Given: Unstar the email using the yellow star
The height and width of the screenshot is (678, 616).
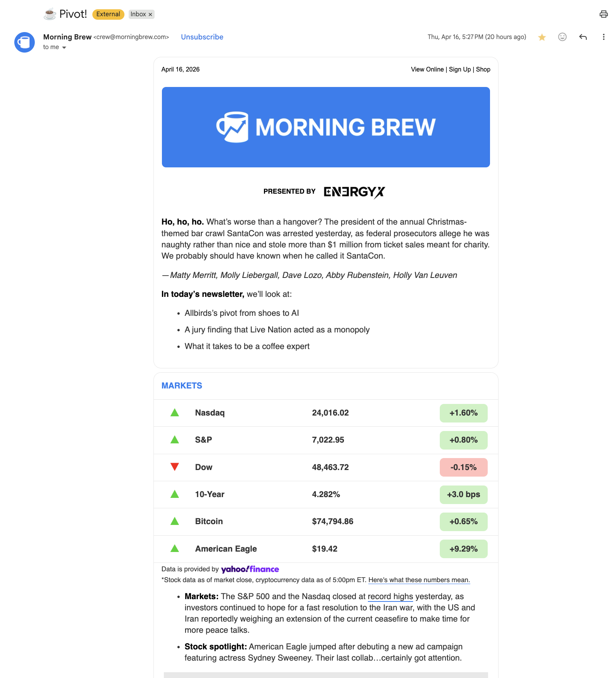Looking at the screenshot, I should point(542,37).
